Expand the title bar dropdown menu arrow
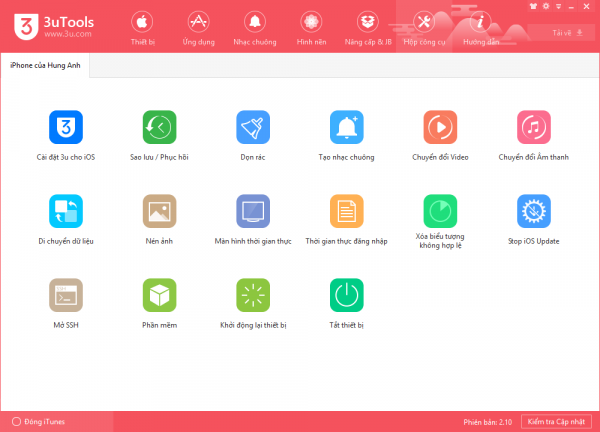This screenshot has height=432, width=600. pos(559,7)
